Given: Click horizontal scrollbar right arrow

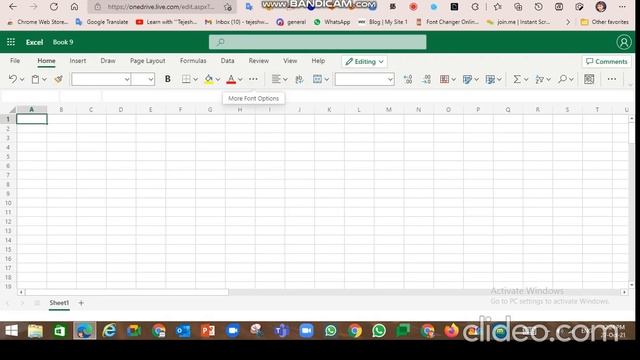Looking at the screenshot, I should click(624, 292).
